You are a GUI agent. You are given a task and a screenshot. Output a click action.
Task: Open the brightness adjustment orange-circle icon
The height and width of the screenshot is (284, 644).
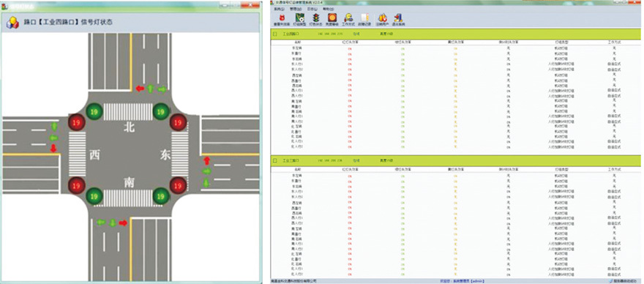pos(332,18)
